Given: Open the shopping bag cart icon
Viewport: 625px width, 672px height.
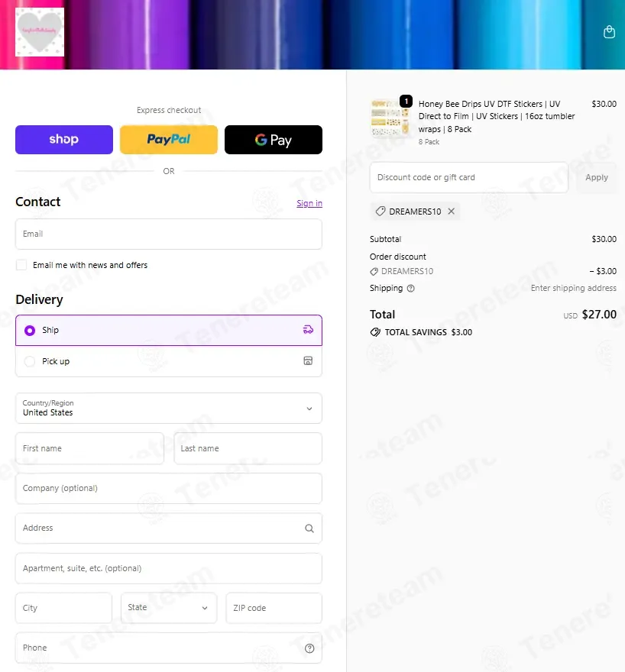Looking at the screenshot, I should tap(609, 32).
